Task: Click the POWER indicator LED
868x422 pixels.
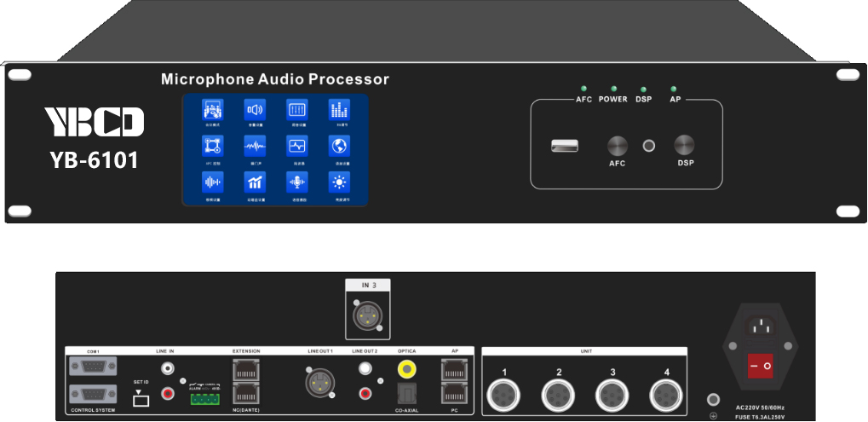Action: [613, 89]
